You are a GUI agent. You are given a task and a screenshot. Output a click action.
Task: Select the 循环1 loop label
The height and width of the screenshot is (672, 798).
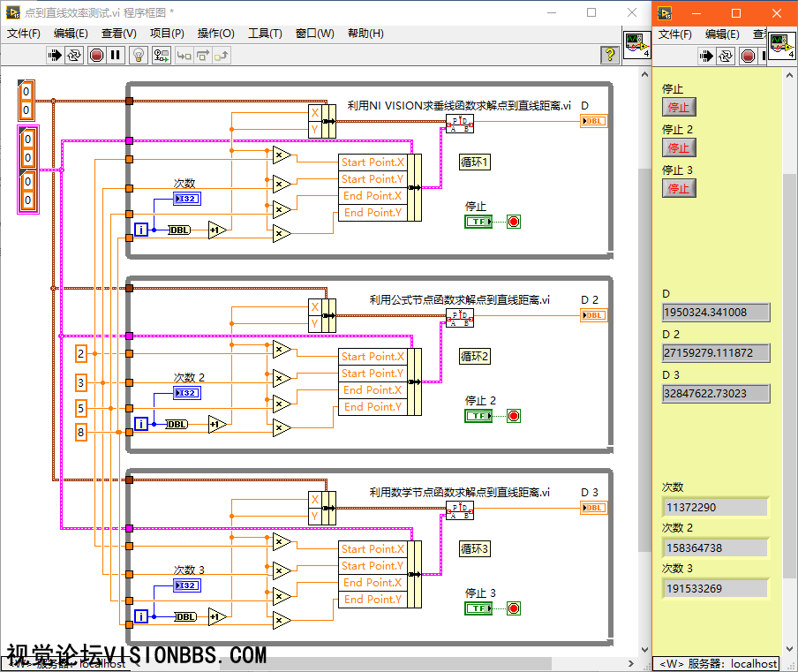pyautogui.click(x=474, y=162)
